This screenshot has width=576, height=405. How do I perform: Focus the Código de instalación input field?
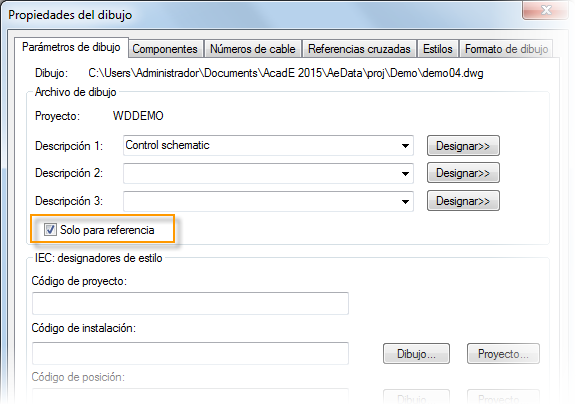coord(190,354)
